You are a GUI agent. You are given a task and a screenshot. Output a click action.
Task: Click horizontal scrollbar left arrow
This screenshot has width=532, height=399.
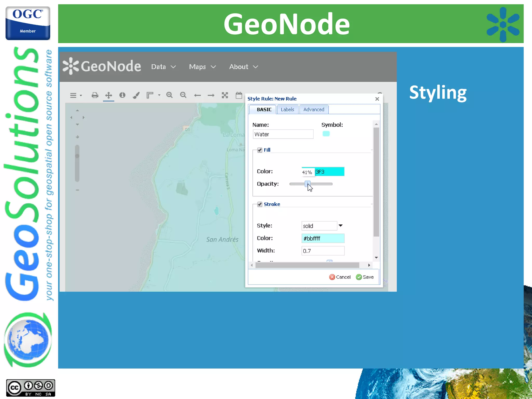click(251, 265)
